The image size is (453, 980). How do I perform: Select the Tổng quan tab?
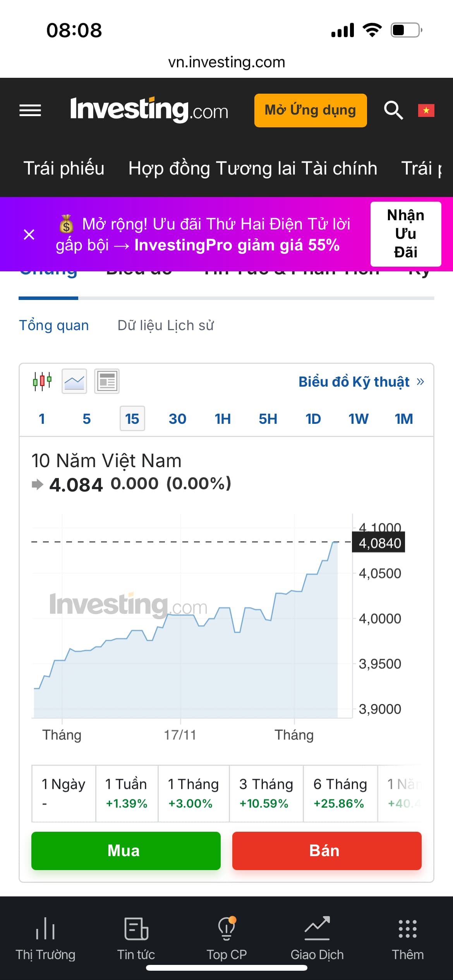click(54, 326)
